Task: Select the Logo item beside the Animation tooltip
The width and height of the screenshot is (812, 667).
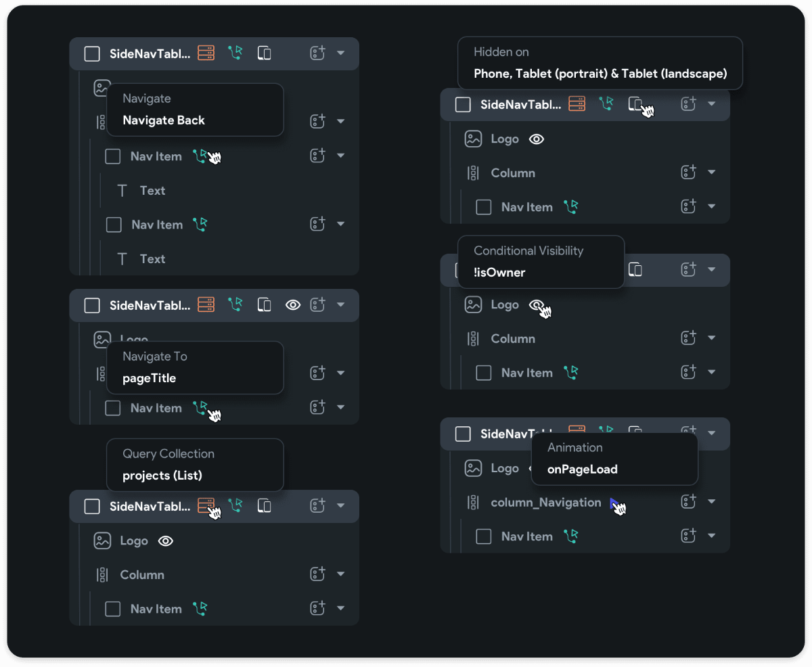Action: (x=504, y=468)
